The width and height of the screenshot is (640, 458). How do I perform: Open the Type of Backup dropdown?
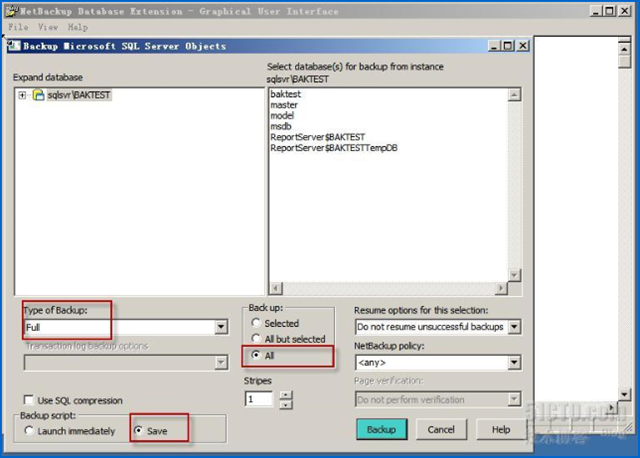coord(221,327)
